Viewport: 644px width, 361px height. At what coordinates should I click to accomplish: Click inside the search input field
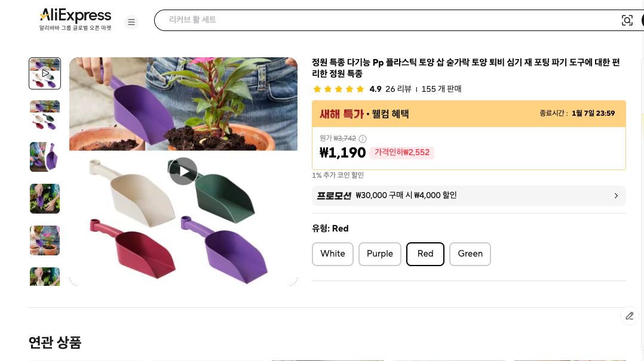[x=358, y=20]
